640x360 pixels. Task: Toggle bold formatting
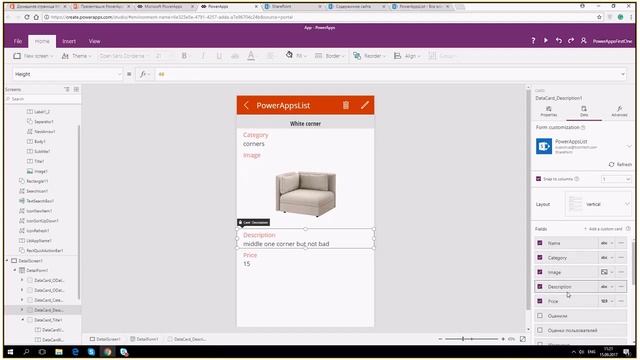(184, 56)
